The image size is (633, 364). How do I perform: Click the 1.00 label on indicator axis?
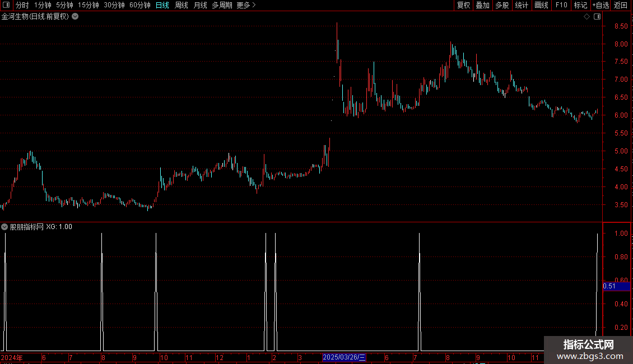point(621,234)
